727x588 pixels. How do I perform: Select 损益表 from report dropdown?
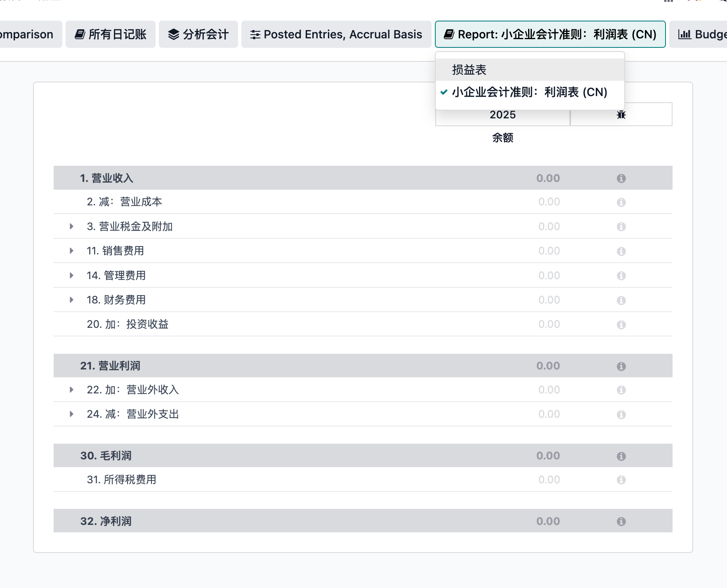click(469, 70)
